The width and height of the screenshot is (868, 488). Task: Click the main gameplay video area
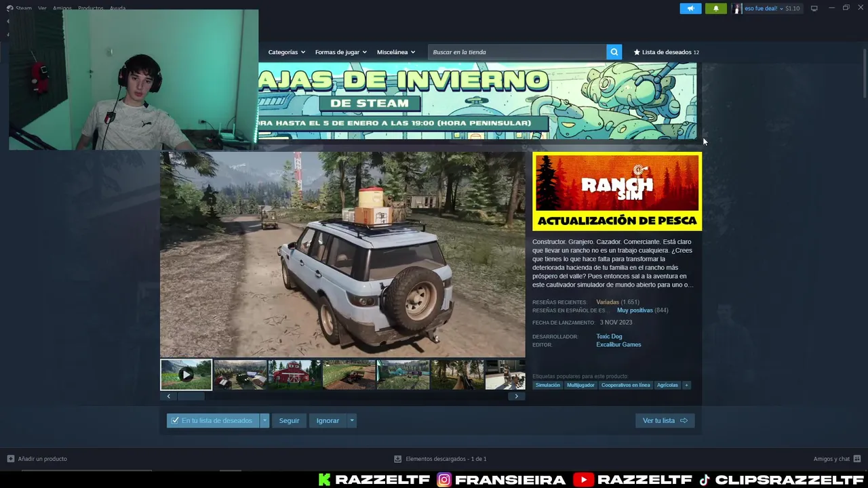click(342, 254)
